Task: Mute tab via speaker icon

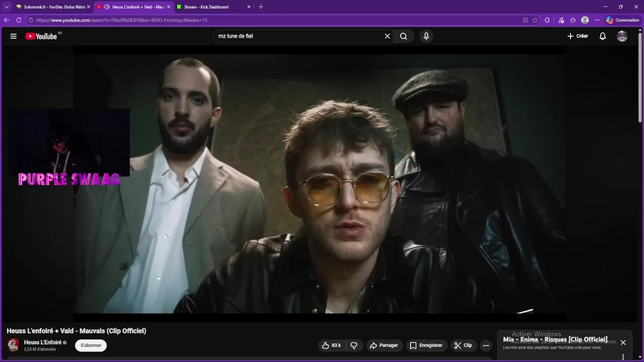Action: click(107, 7)
